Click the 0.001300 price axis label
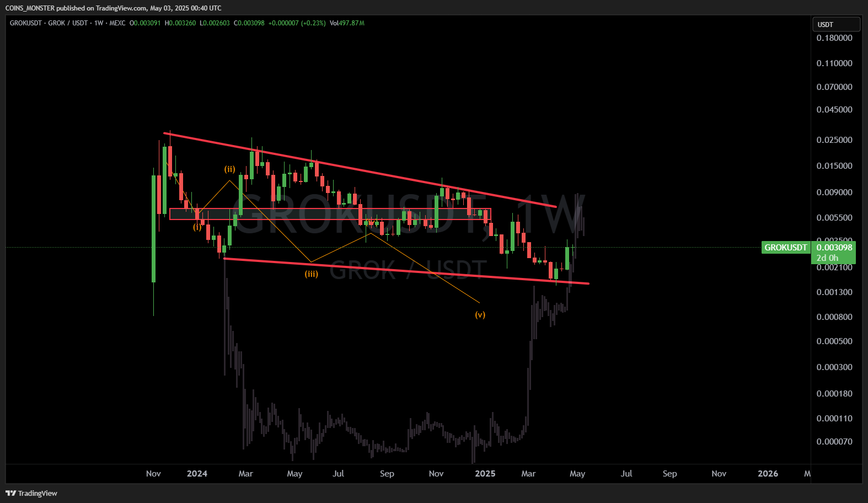 click(834, 292)
